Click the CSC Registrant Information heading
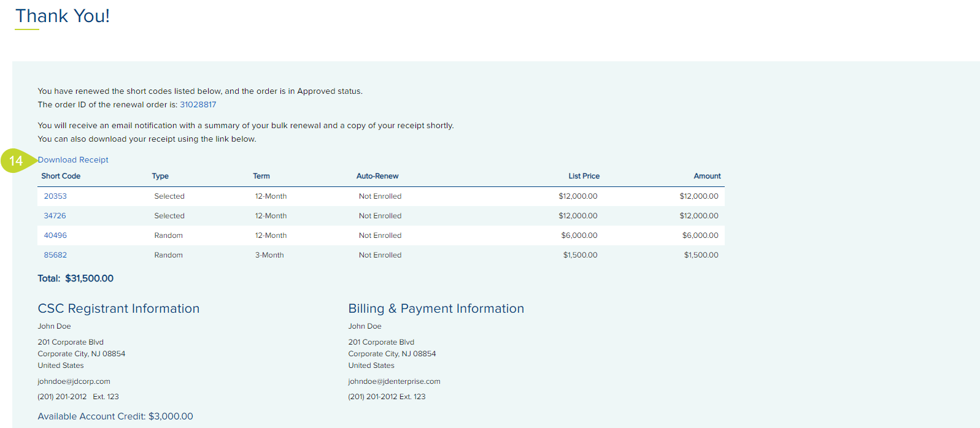This screenshot has width=980, height=428. coord(118,308)
